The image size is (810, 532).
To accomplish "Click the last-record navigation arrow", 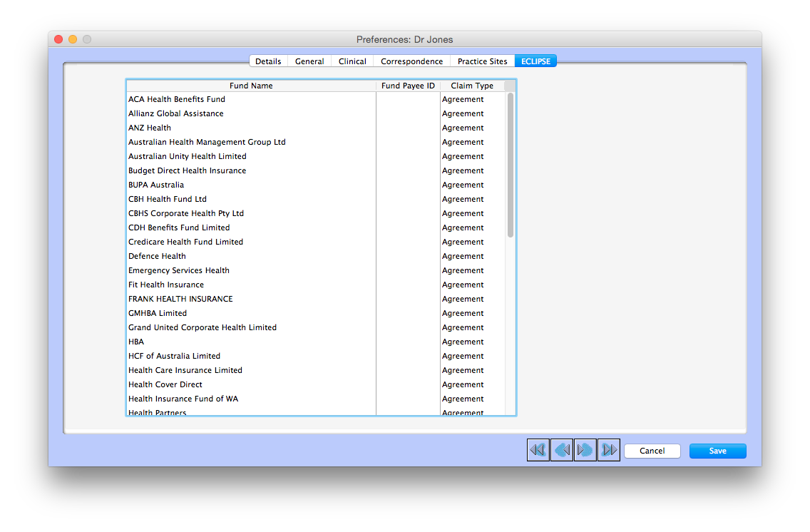I will (608, 449).
